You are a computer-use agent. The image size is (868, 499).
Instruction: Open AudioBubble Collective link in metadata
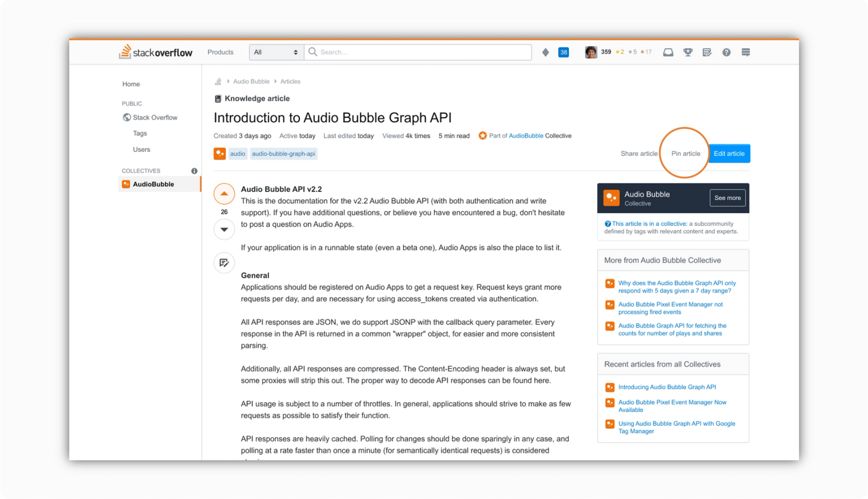point(526,136)
